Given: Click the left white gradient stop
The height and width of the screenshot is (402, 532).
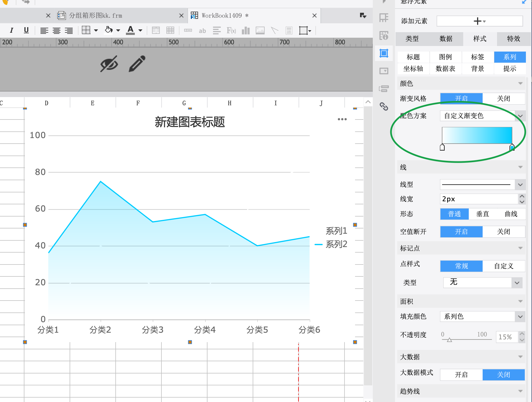Looking at the screenshot, I should coord(442,147).
